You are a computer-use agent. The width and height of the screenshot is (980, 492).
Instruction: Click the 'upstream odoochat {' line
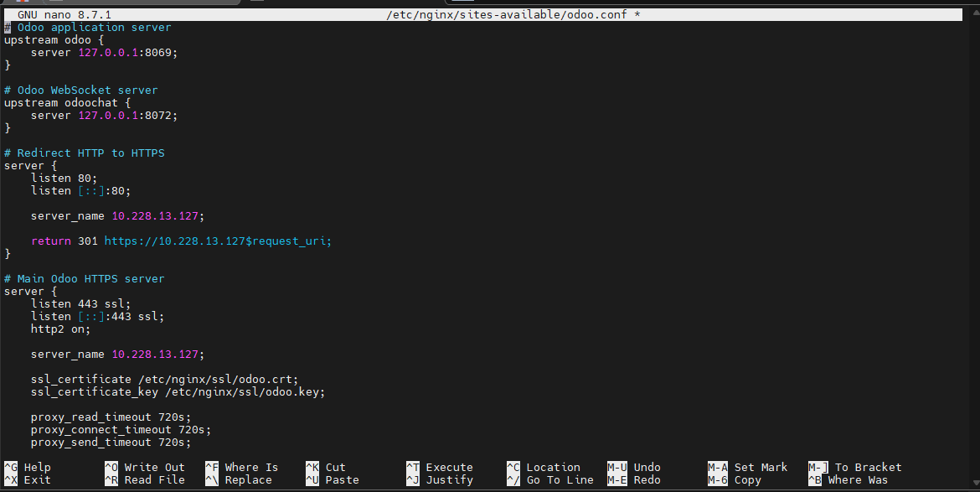coord(68,102)
